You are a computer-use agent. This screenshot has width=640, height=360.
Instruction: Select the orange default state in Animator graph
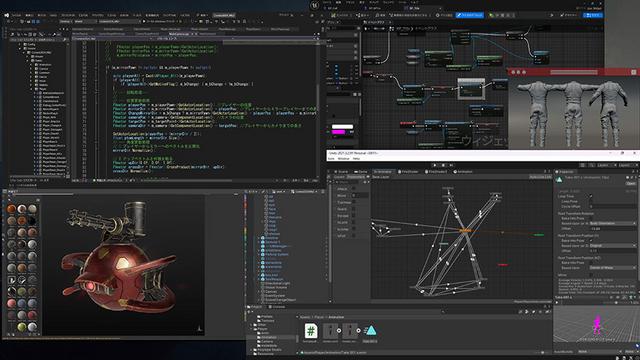(465, 231)
